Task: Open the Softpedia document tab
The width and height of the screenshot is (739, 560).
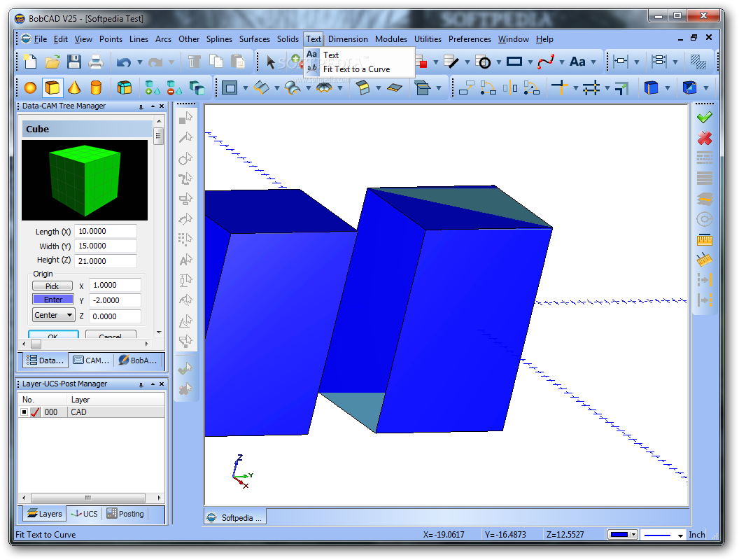Action: pyautogui.click(x=235, y=517)
